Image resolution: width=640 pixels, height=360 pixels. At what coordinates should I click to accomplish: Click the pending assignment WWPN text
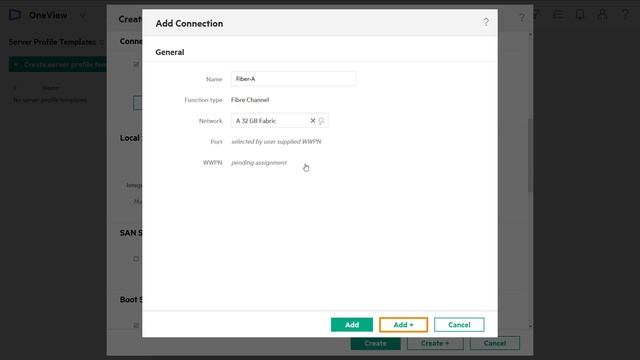tap(259, 162)
